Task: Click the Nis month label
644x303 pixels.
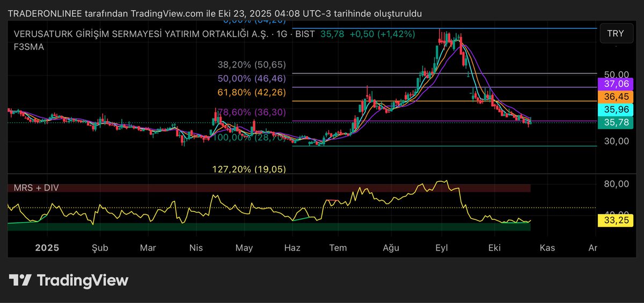Action: click(196, 248)
